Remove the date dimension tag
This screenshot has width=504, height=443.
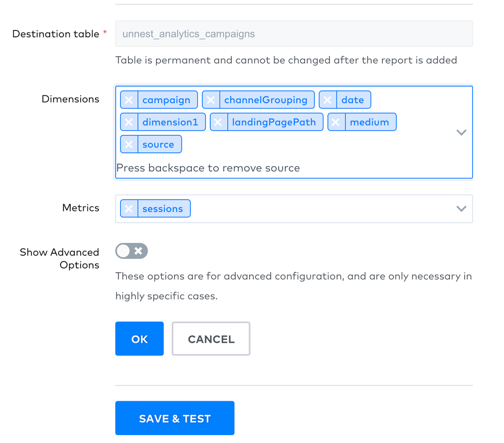[328, 100]
